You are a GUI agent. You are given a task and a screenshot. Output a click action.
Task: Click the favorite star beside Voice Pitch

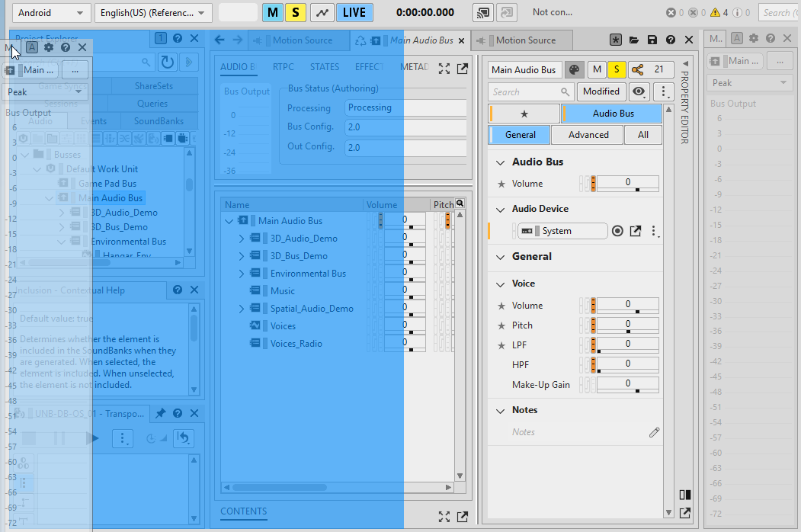[x=501, y=325]
